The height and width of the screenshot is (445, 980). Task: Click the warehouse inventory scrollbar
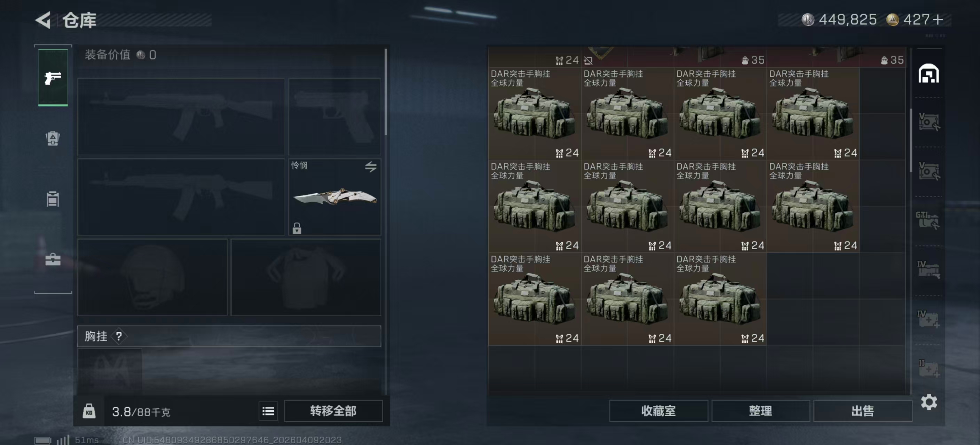point(911,140)
